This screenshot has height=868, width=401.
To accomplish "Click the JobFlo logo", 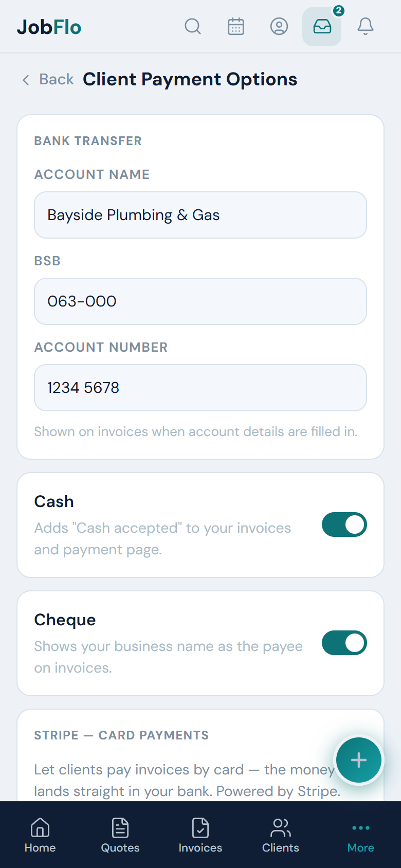I will click(49, 27).
